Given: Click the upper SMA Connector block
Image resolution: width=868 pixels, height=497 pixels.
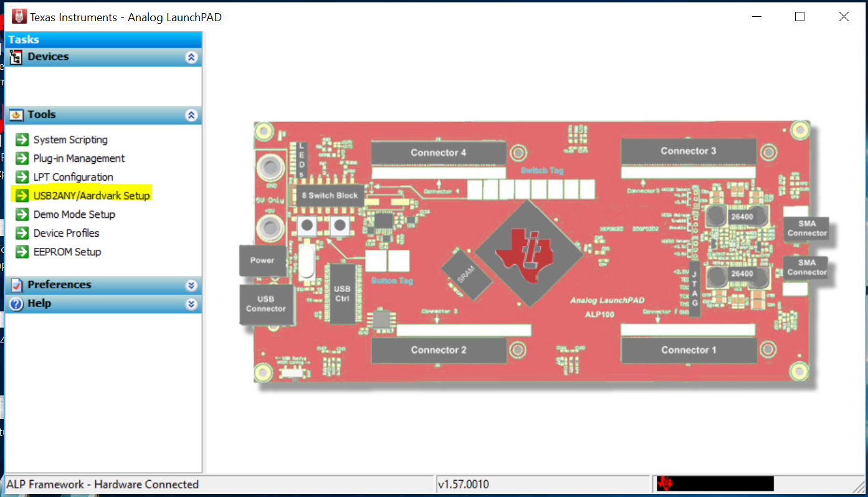Looking at the screenshot, I should (807, 229).
